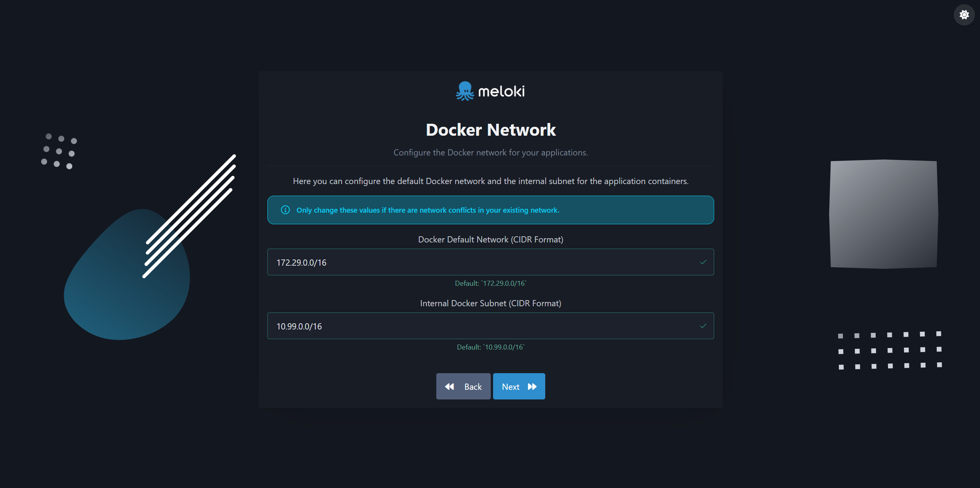Click the Next button to continue setup
The height and width of the screenshot is (488, 980).
(519, 386)
